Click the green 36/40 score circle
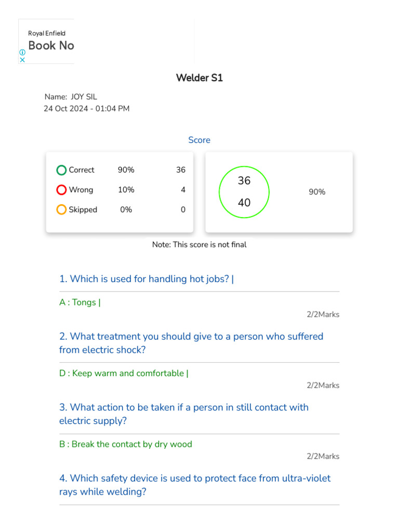The width and height of the screenshot is (399, 532). 244,192
